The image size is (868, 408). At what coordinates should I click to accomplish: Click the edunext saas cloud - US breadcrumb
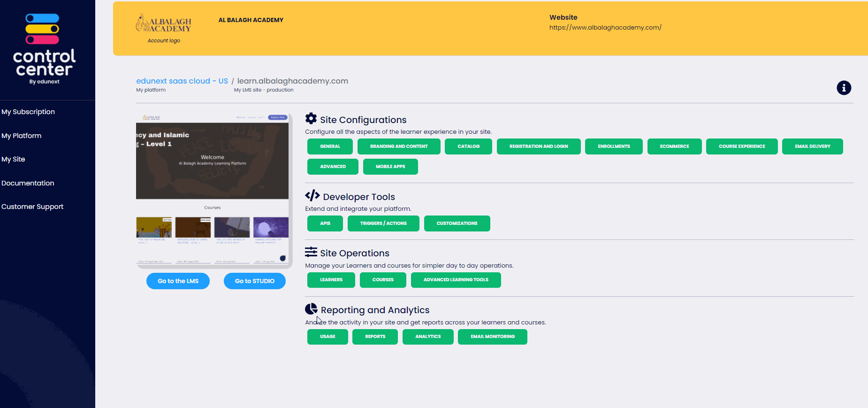[x=182, y=81]
